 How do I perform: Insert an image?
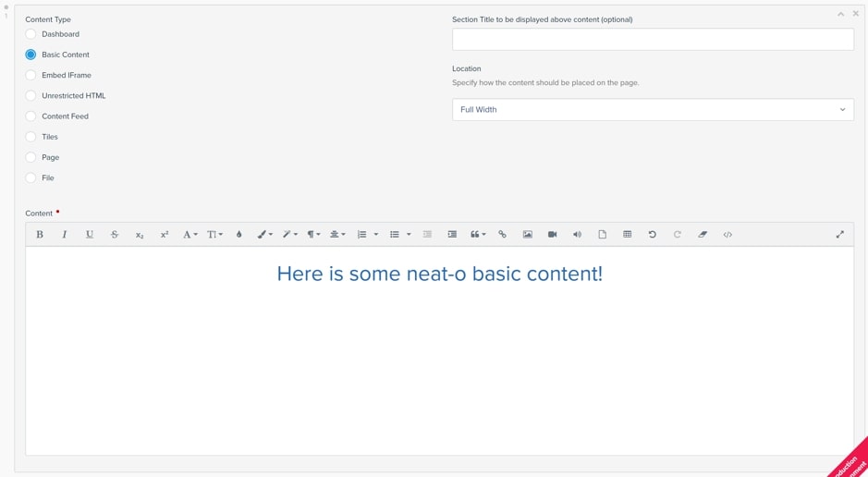(x=528, y=235)
